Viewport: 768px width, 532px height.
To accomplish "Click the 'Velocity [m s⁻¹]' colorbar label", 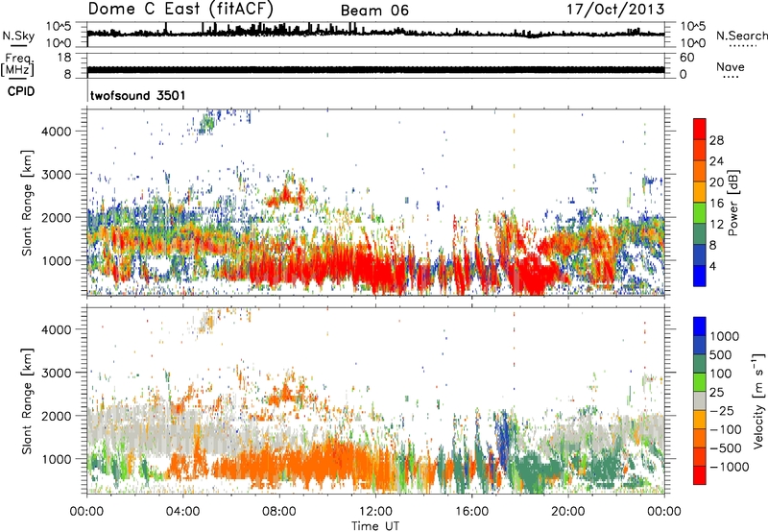I will point(758,400).
